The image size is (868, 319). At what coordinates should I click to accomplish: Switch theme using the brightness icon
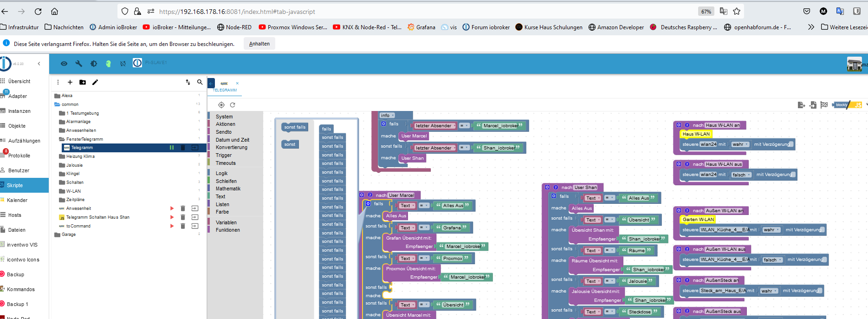(x=94, y=64)
